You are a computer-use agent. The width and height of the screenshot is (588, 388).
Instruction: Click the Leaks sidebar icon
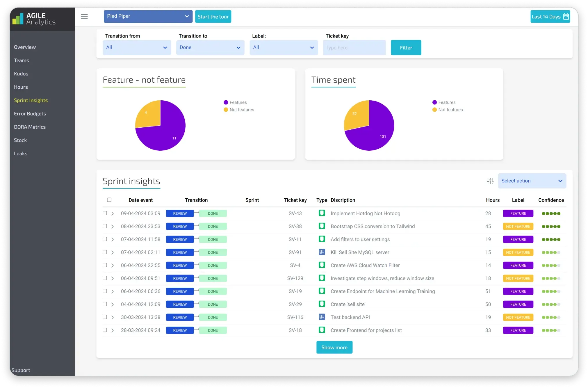coord(20,153)
